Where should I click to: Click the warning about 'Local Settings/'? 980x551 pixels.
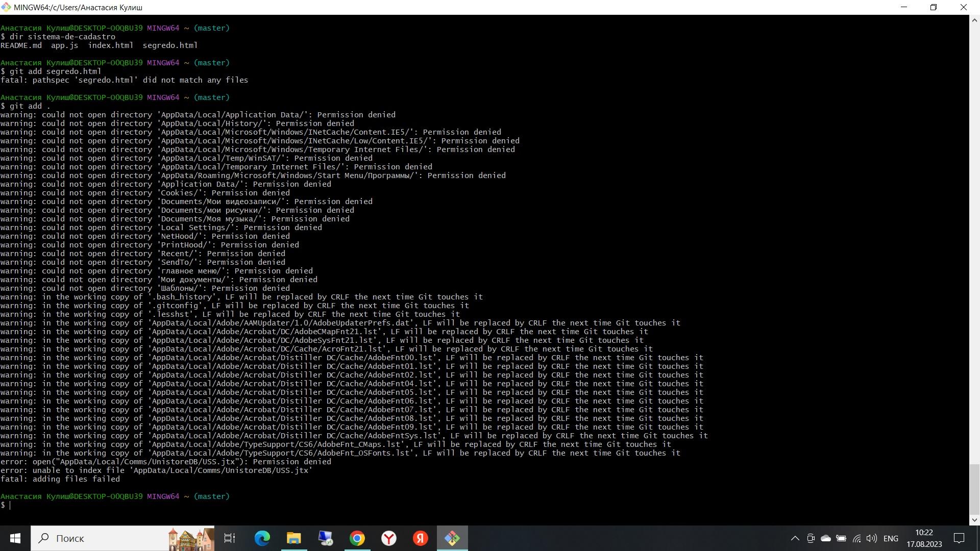coord(161,228)
